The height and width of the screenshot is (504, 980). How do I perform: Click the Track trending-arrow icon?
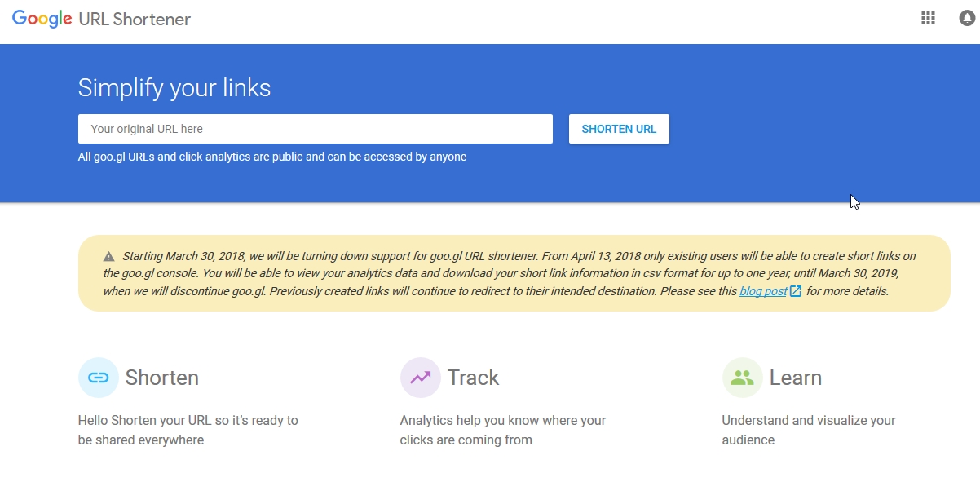(421, 378)
